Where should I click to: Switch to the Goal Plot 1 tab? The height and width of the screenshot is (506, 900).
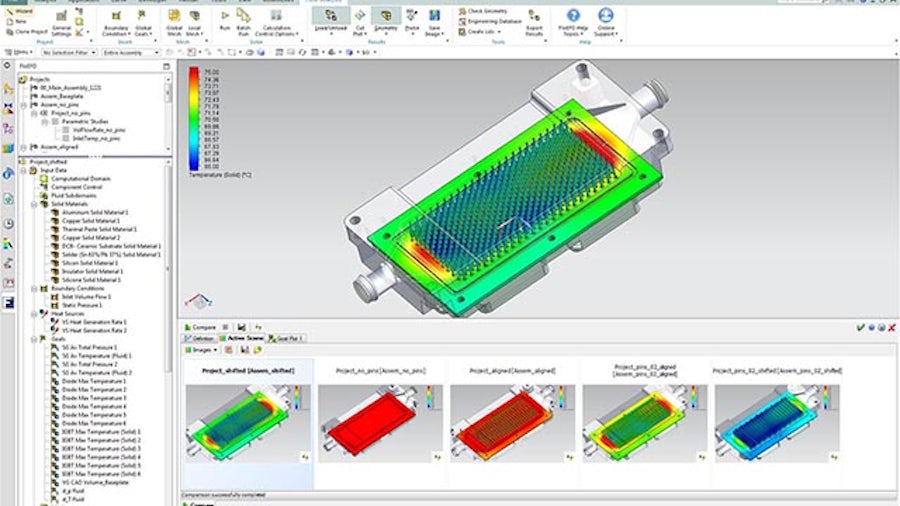(288, 338)
